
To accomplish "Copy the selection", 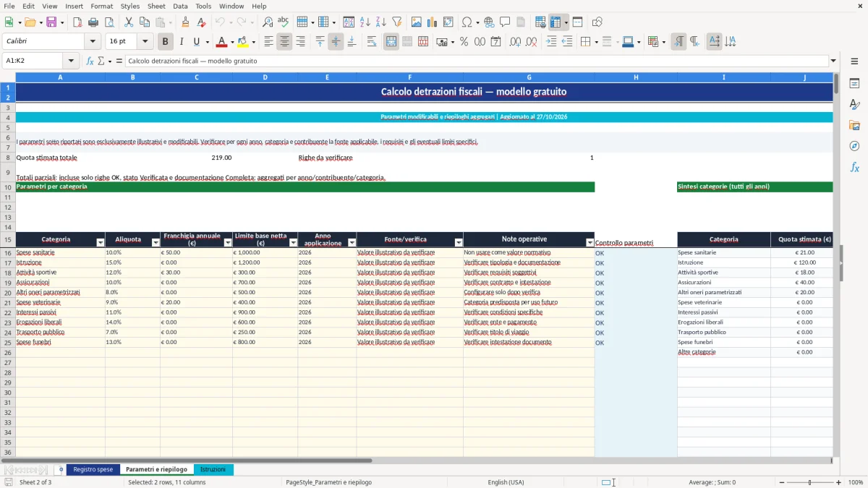I will (144, 22).
